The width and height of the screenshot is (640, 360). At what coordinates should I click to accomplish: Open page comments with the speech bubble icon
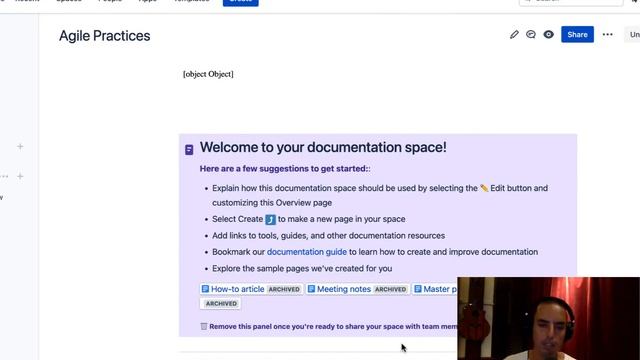[531, 35]
